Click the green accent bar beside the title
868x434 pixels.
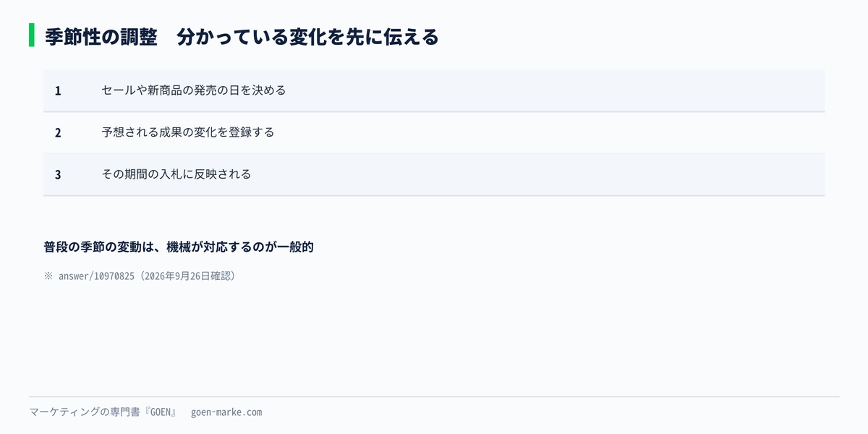(x=32, y=35)
